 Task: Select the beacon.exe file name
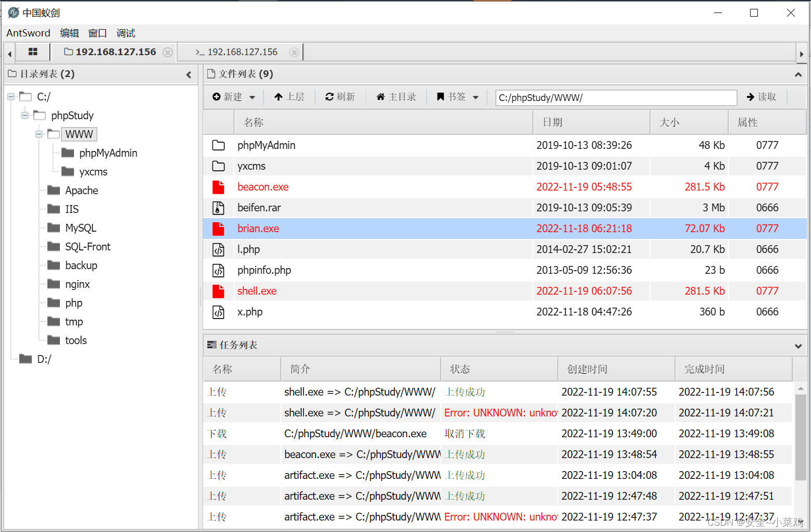click(x=263, y=187)
